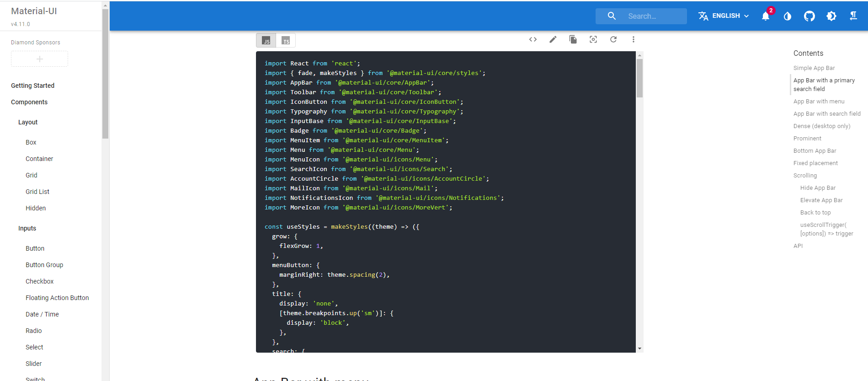The height and width of the screenshot is (381, 868).
Task: Open the Date / Time page
Action: point(42,314)
